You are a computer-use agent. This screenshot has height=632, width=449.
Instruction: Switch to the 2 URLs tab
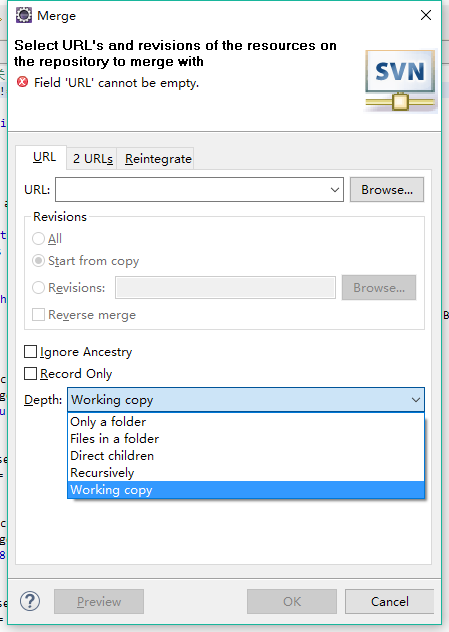coord(92,159)
